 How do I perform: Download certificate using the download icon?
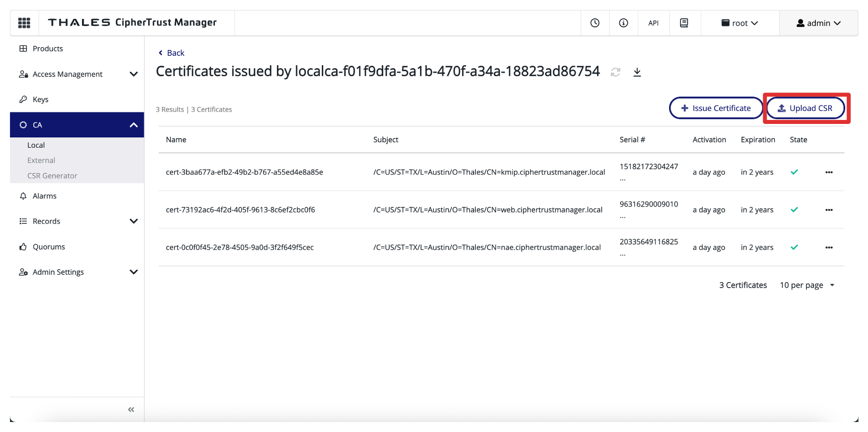637,72
